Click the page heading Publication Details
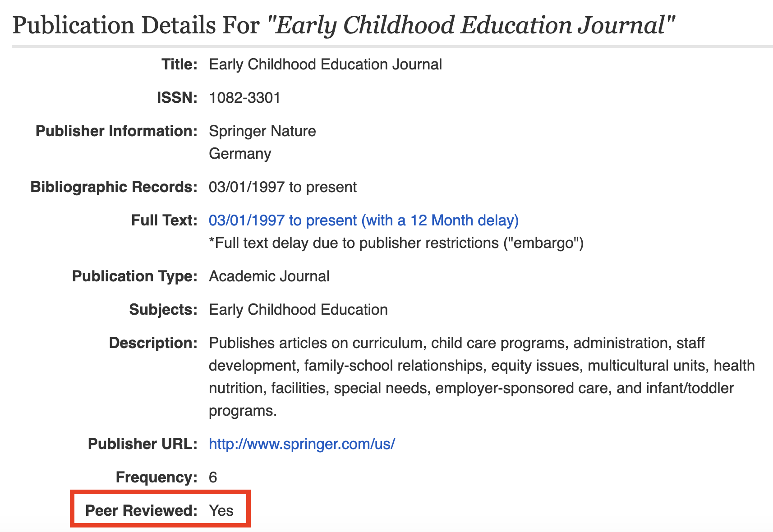This screenshot has height=532, width=773. coord(344,26)
